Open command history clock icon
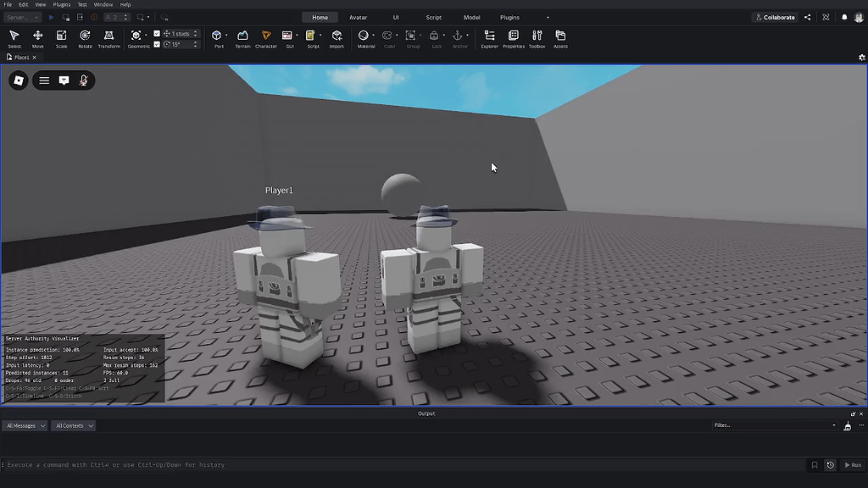Screen dimensions: 868x488 831,465
